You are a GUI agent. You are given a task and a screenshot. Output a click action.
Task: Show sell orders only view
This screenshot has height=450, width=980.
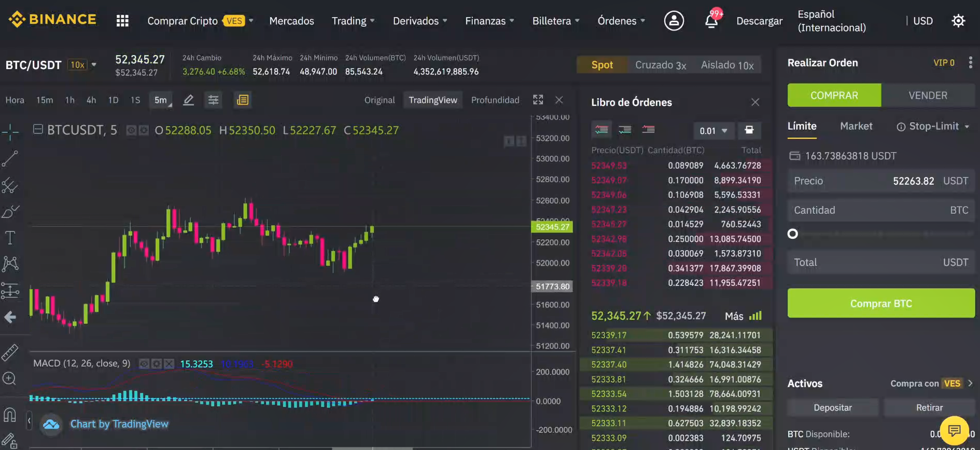coord(648,130)
